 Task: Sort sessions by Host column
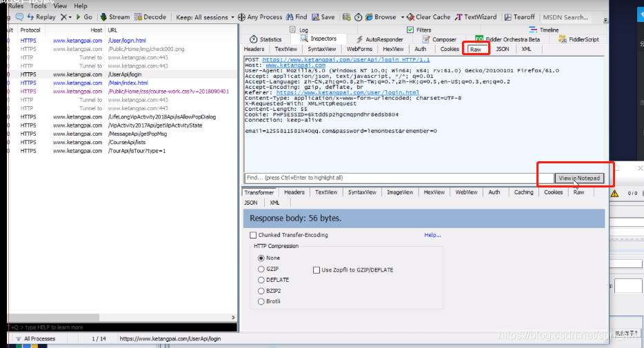coord(74,30)
